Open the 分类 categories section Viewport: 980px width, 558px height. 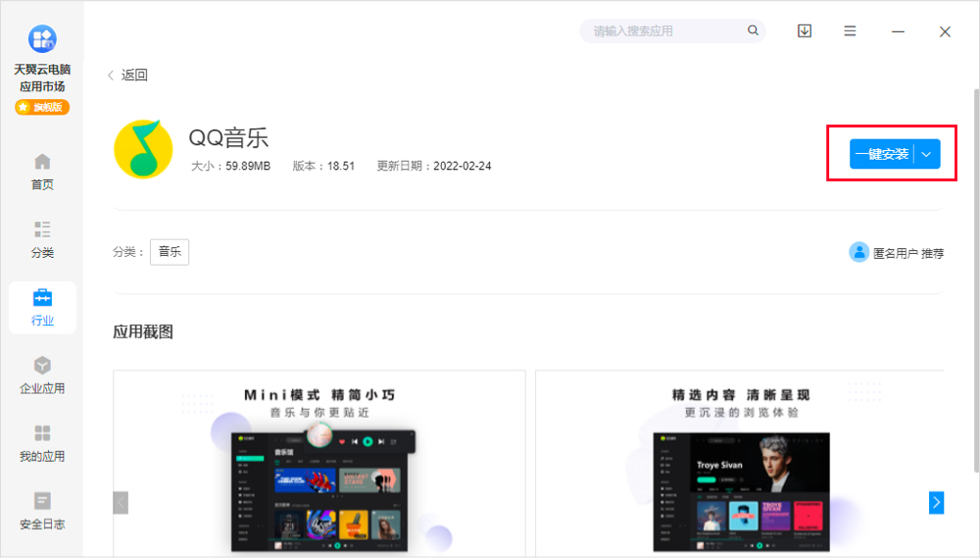(x=42, y=239)
